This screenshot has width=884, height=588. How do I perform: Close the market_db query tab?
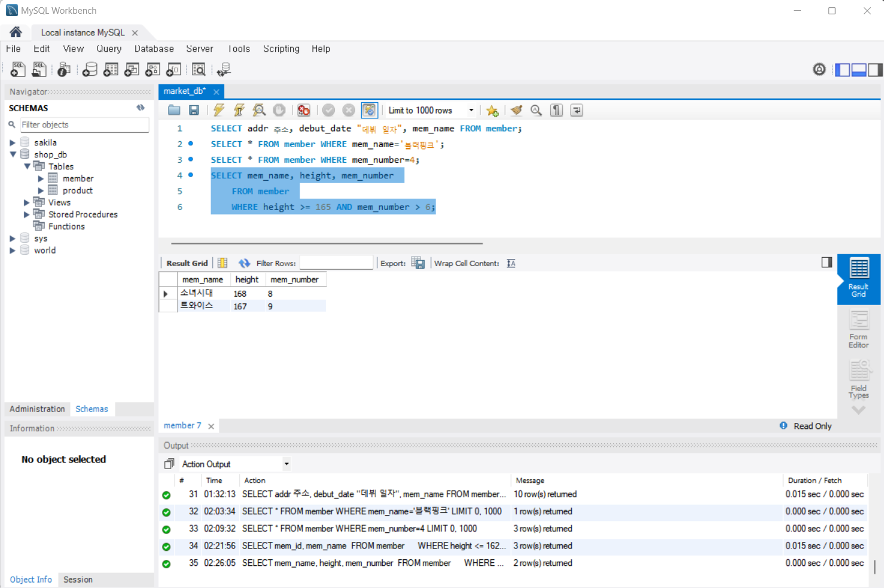(x=216, y=92)
